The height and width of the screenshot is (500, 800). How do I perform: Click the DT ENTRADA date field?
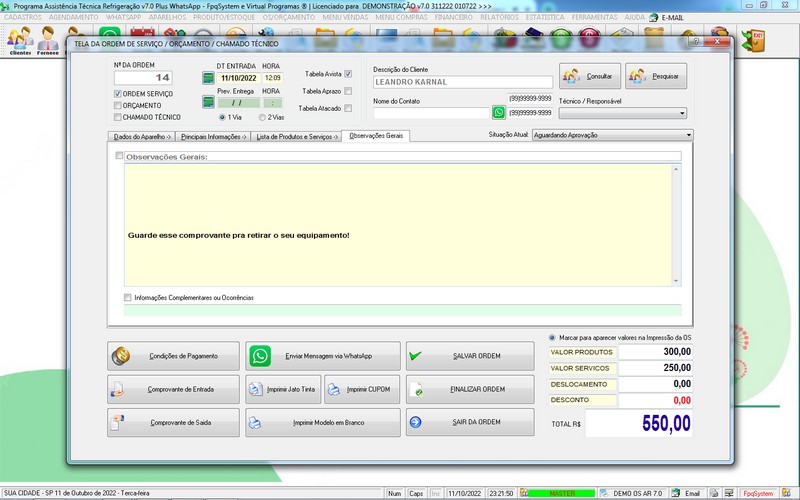click(238, 78)
